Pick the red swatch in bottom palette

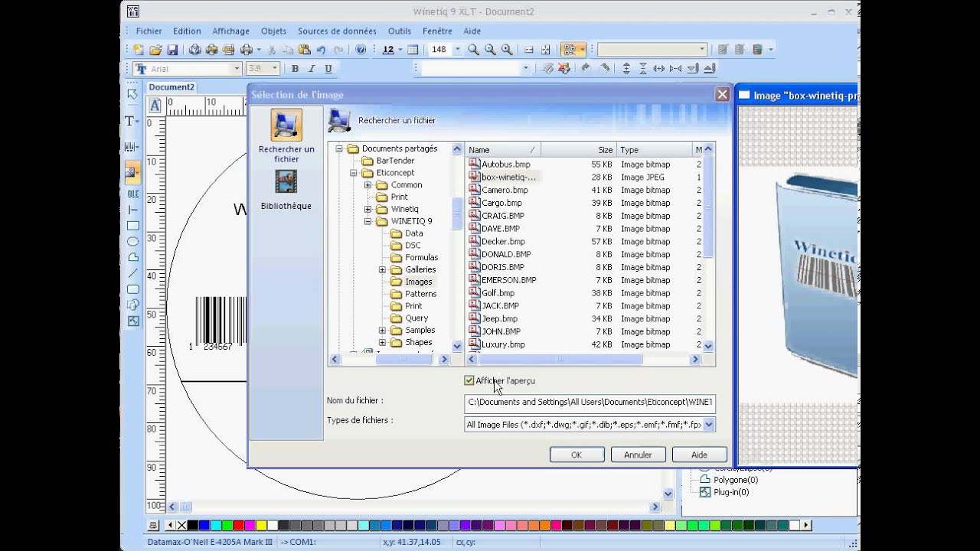pos(238,525)
